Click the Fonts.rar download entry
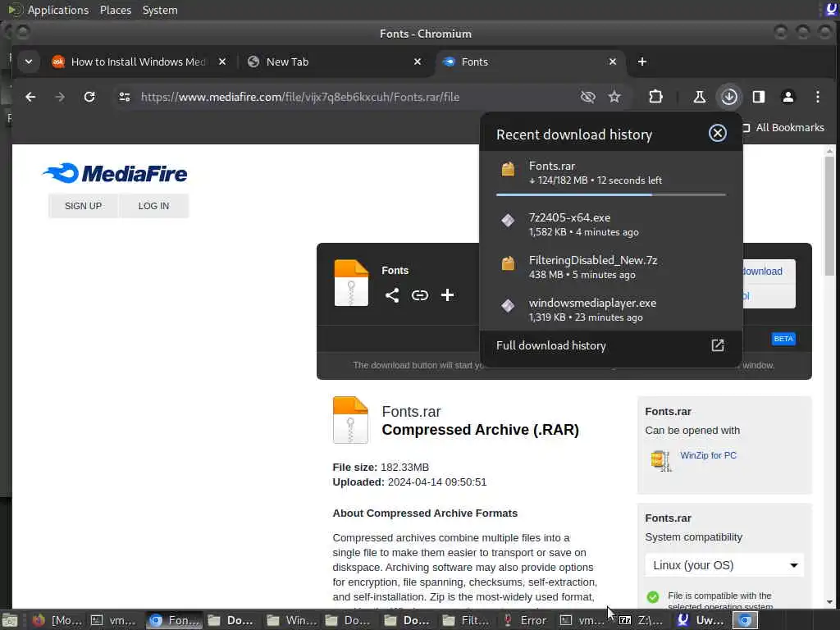Image resolution: width=840 pixels, height=630 pixels. click(610, 173)
